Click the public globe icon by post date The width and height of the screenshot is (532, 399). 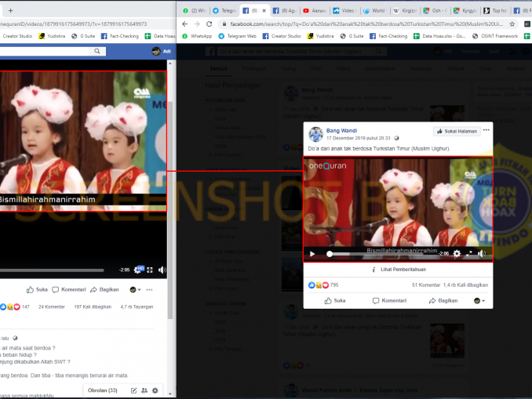[x=396, y=138]
